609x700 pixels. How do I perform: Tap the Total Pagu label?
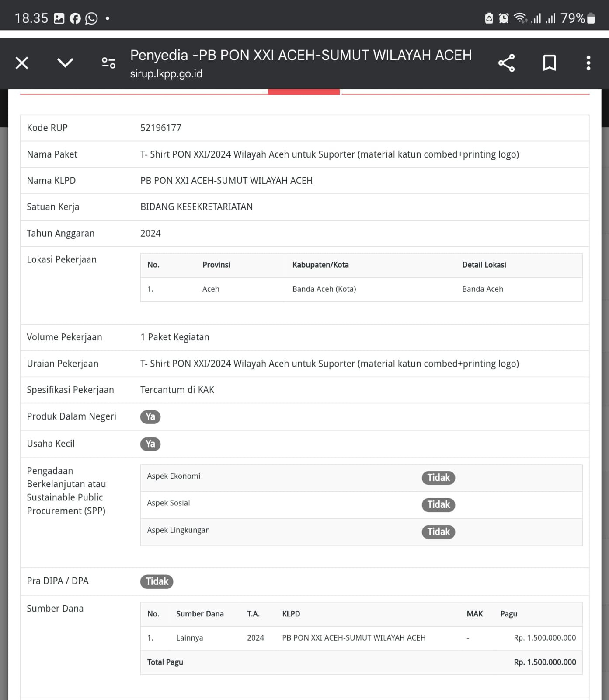coord(165,662)
